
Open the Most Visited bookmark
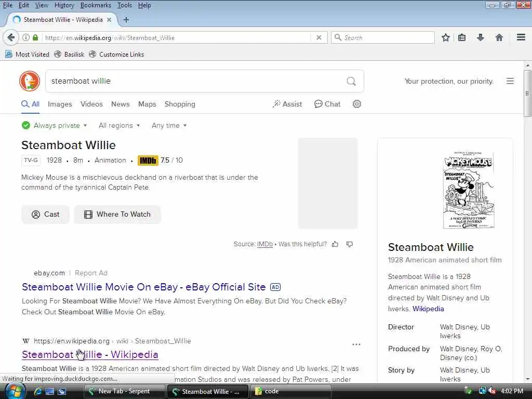27,54
